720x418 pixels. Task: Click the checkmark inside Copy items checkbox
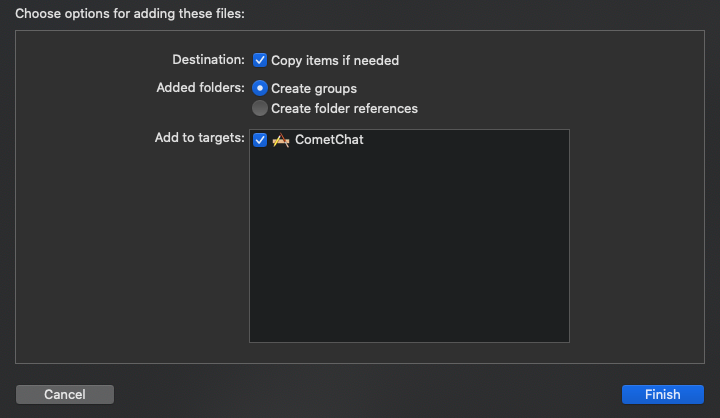pyautogui.click(x=260, y=60)
